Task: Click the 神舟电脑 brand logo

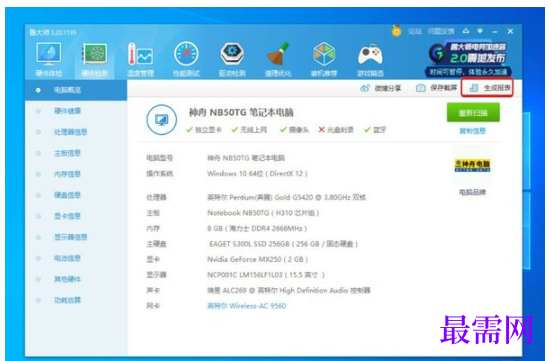Action: (x=472, y=165)
